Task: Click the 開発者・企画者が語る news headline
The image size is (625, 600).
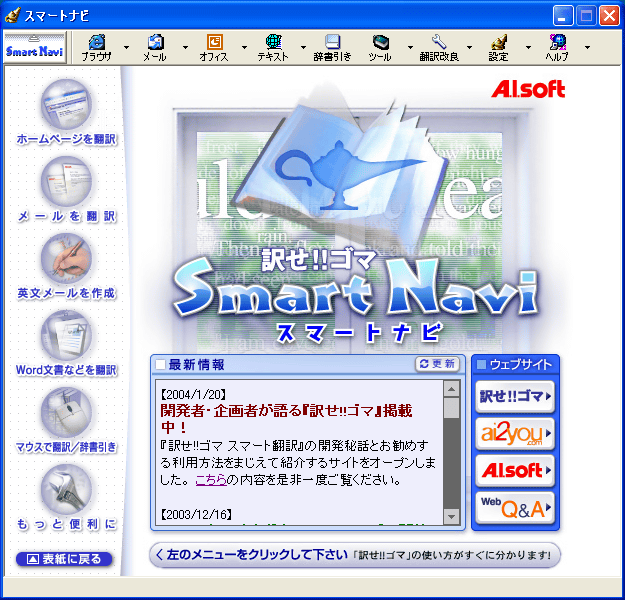Action: tap(286, 419)
